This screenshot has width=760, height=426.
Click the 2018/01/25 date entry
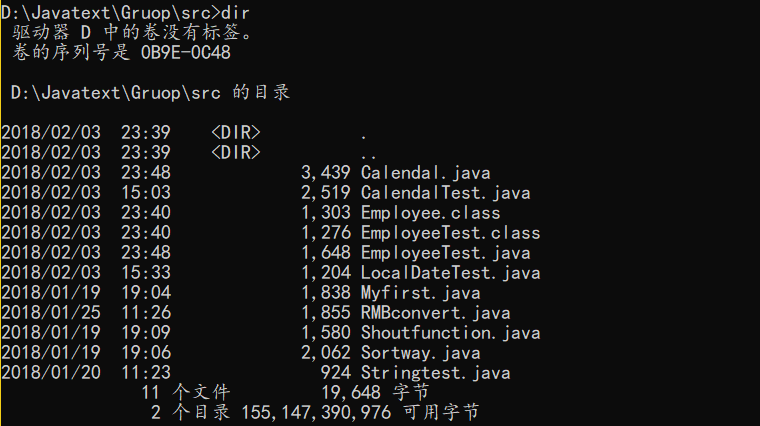[51, 313]
